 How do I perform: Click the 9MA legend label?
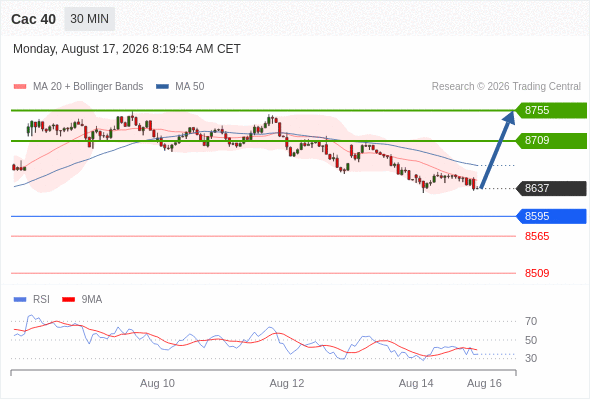92,300
